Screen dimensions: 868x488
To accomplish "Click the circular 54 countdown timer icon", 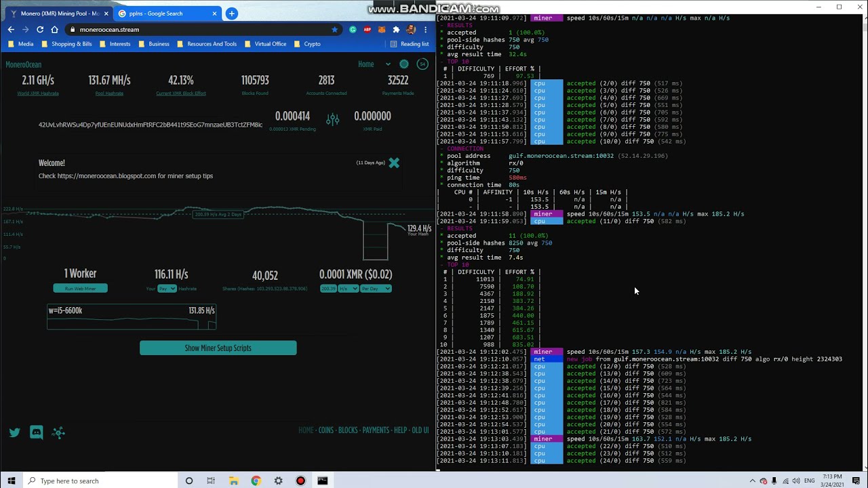I will pos(422,64).
